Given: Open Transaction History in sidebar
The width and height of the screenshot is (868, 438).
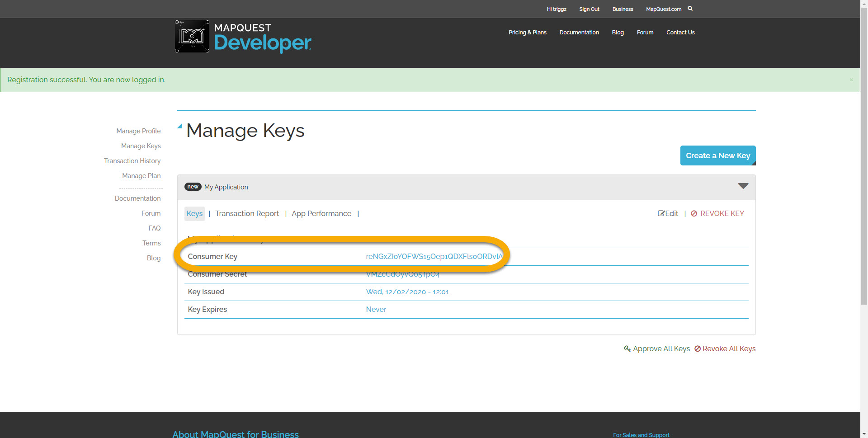Looking at the screenshot, I should point(132,161).
